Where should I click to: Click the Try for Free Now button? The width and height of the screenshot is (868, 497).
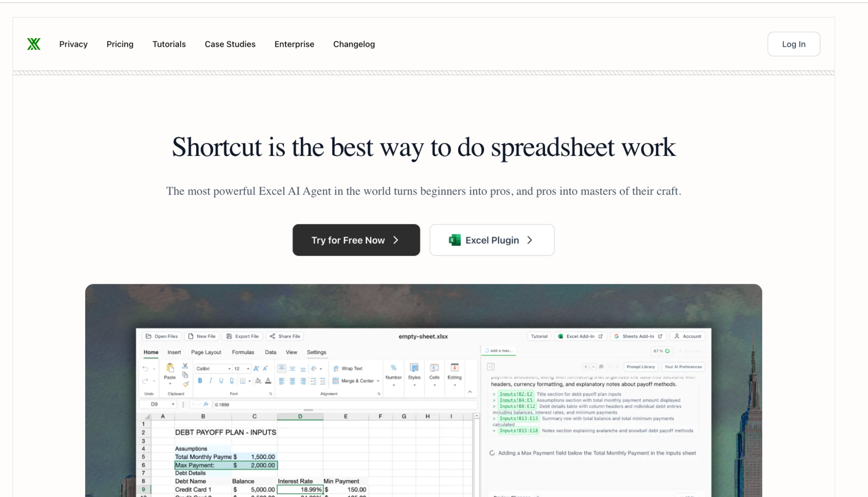click(x=356, y=240)
